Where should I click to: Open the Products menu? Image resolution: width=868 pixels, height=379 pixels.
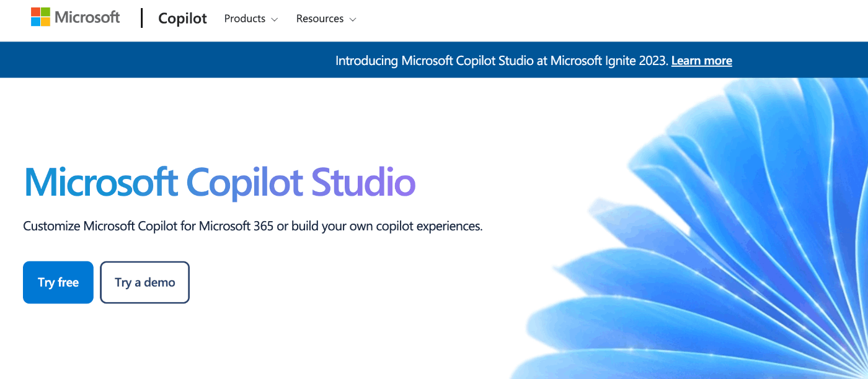251,19
